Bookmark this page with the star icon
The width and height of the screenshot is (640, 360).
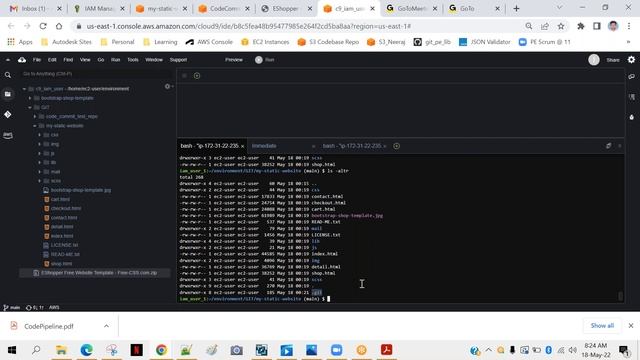[561, 26]
